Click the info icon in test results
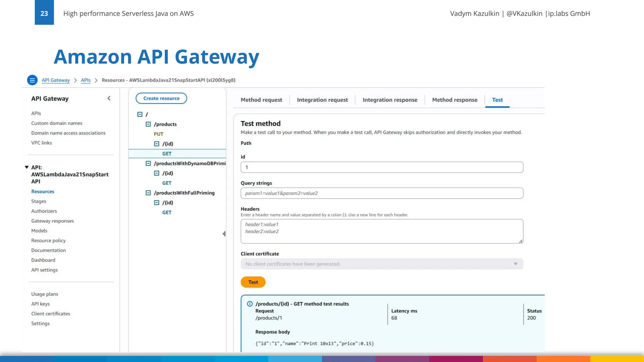Viewport: 644px width, 362px height. tap(250, 304)
